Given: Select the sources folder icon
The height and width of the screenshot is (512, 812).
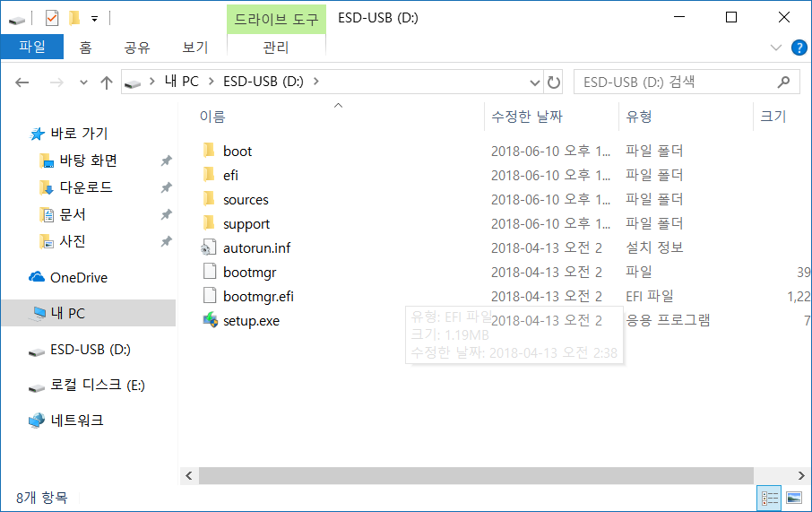Looking at the screenshot, I should [x=209, y=199].
